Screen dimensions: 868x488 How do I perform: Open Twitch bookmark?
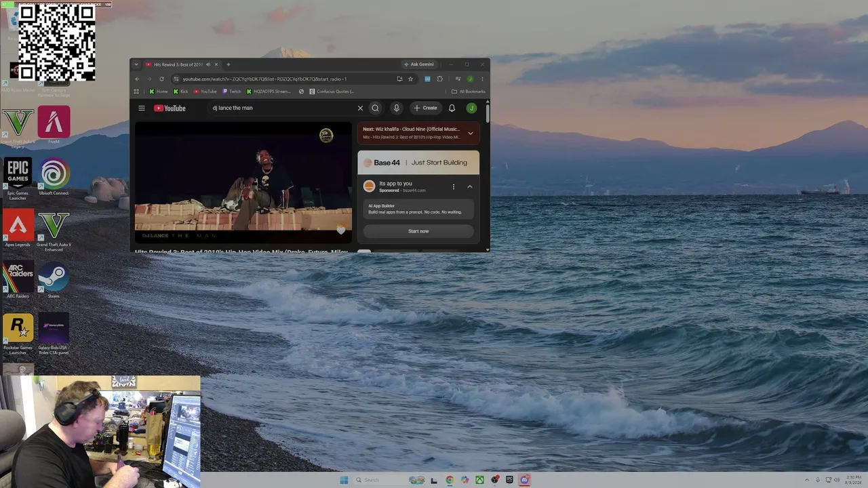[231, 91]
